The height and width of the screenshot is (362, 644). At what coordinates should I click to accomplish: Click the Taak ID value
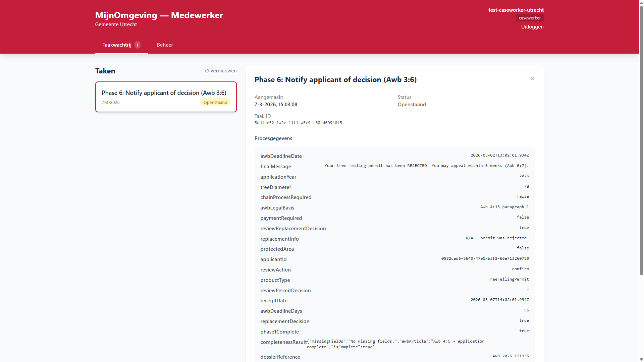[x=298, y=123]
